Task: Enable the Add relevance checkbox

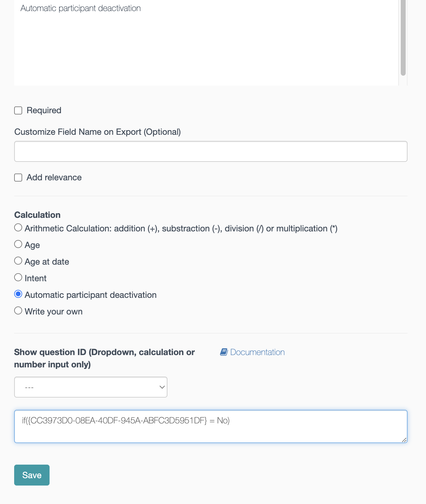Action: (18, 178)
